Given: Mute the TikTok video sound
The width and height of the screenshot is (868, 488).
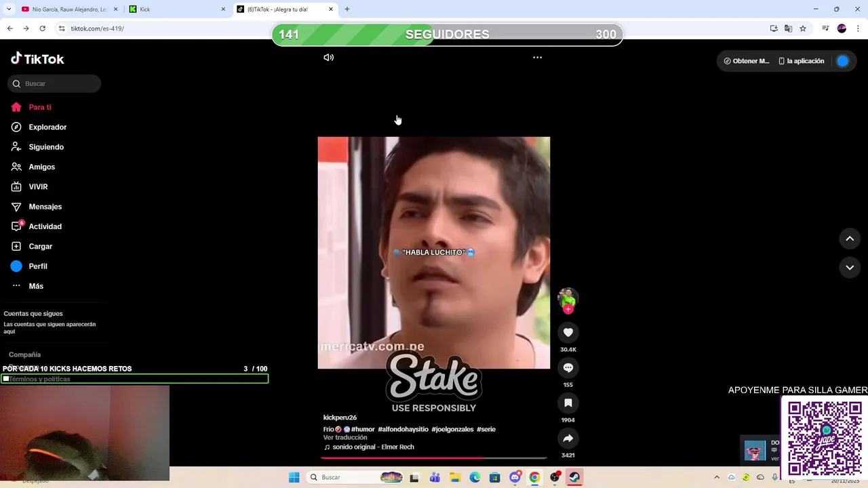Looking at the screenshot, I should 328,58.
